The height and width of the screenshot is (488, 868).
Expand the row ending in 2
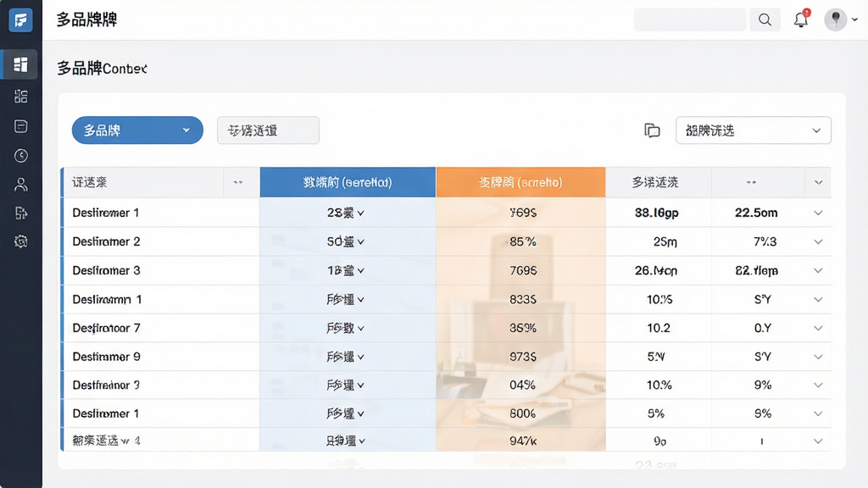(818, 241)
